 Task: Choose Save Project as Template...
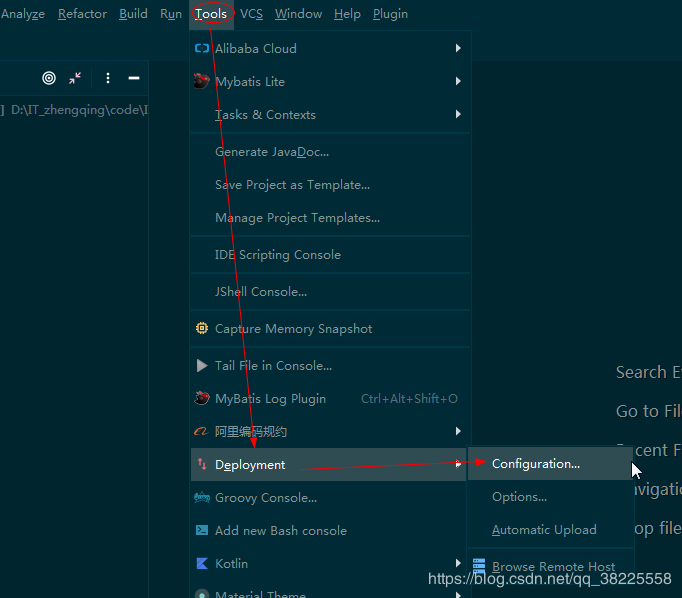pos(331,185)
